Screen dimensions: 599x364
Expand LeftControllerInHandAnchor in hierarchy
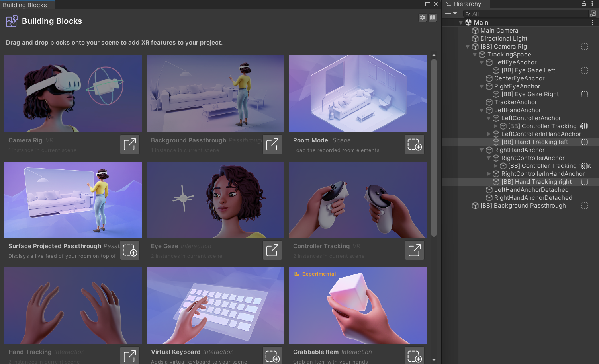click(x=489, y=134)
